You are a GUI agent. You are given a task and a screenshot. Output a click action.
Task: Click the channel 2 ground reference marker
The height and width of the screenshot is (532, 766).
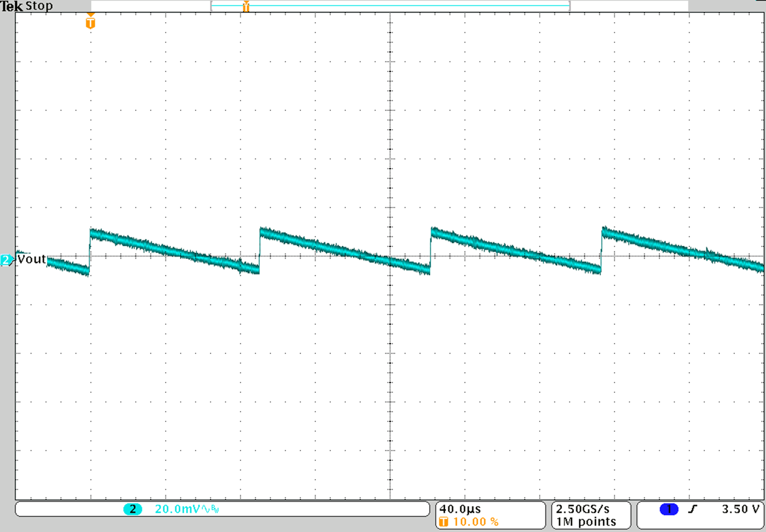coord(6,260)
